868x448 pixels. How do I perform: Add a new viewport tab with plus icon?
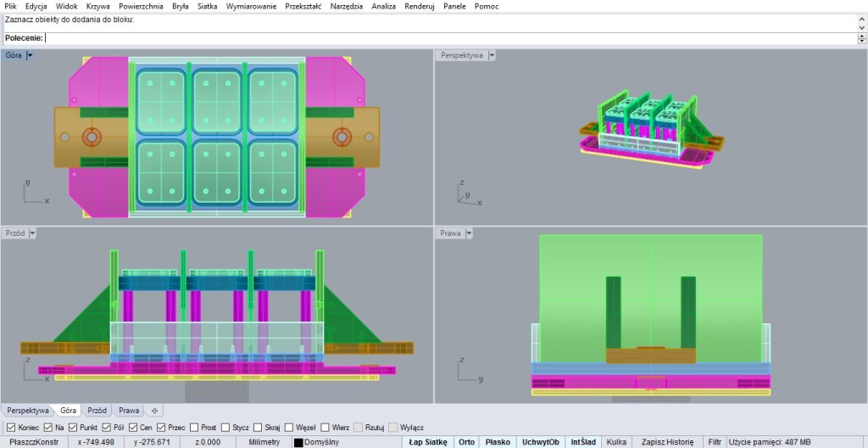tap(154, 411)
